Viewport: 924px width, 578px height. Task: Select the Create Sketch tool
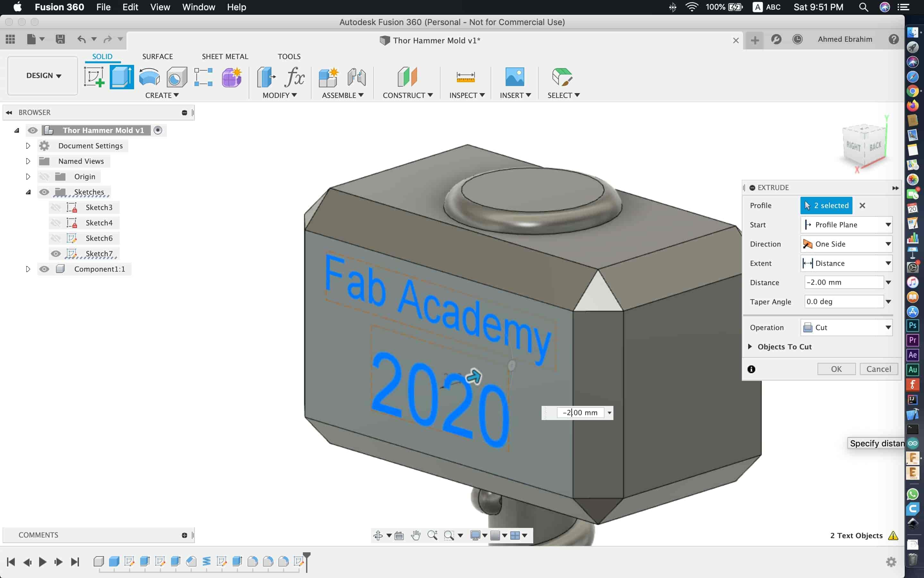[94, 77]
